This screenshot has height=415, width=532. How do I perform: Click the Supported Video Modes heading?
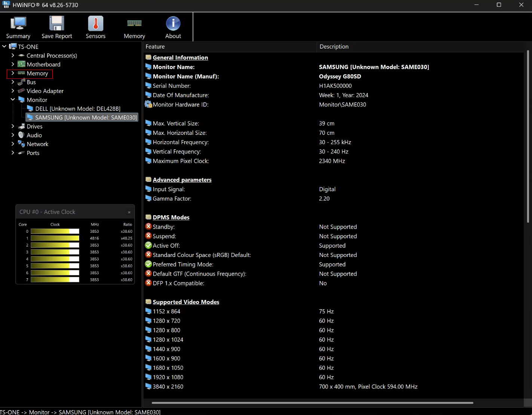(x=186, y=302)
